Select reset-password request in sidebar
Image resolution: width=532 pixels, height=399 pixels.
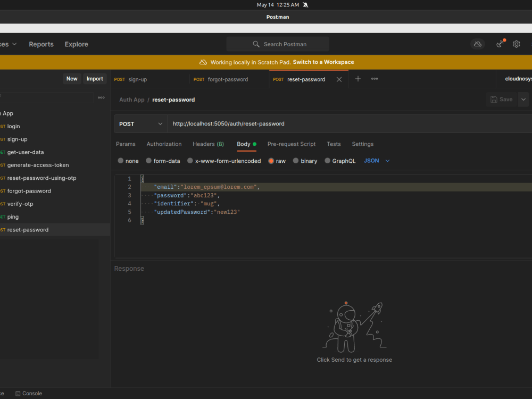pos(55,230)
